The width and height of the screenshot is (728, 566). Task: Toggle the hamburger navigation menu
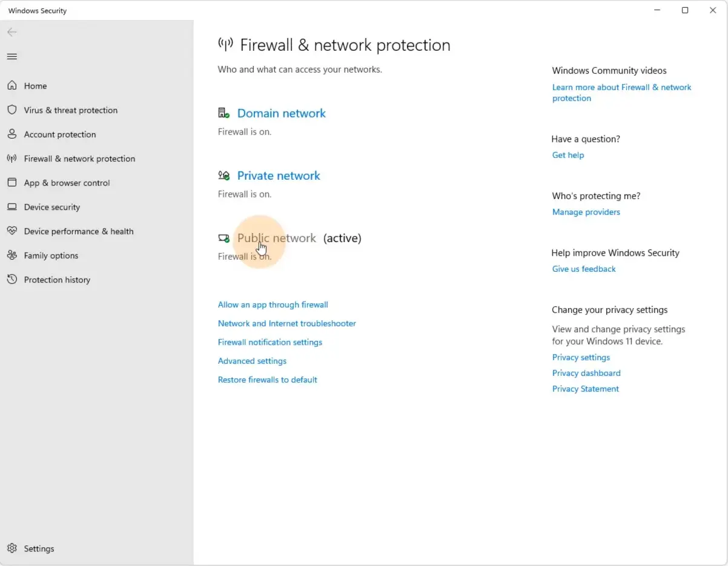tap(12, 57)
